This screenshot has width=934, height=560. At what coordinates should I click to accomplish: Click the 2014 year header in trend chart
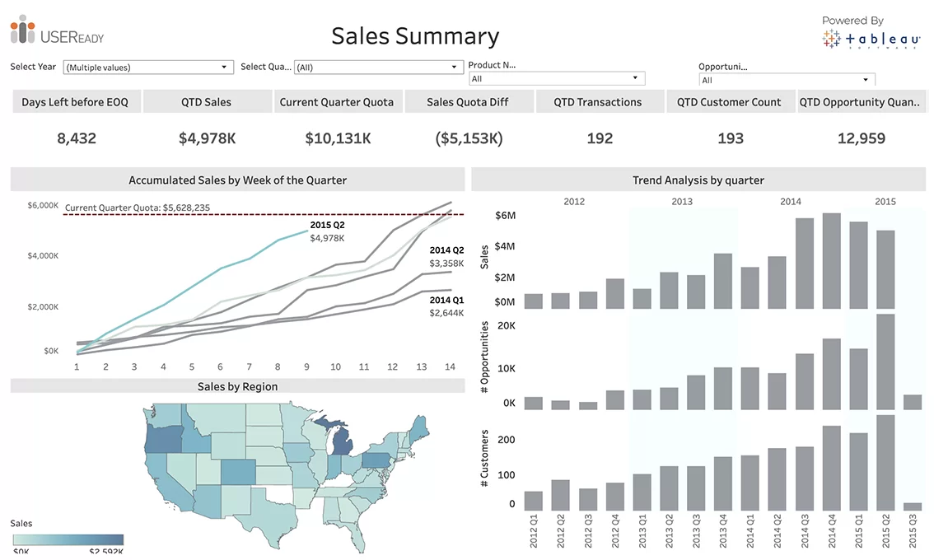(791, 202)
